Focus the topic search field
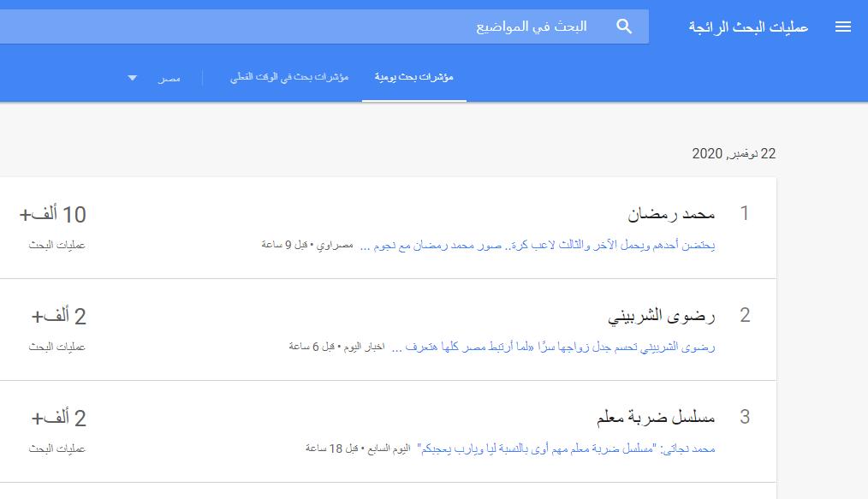Viewport: 868px width, 499px height. click(324, 27)
